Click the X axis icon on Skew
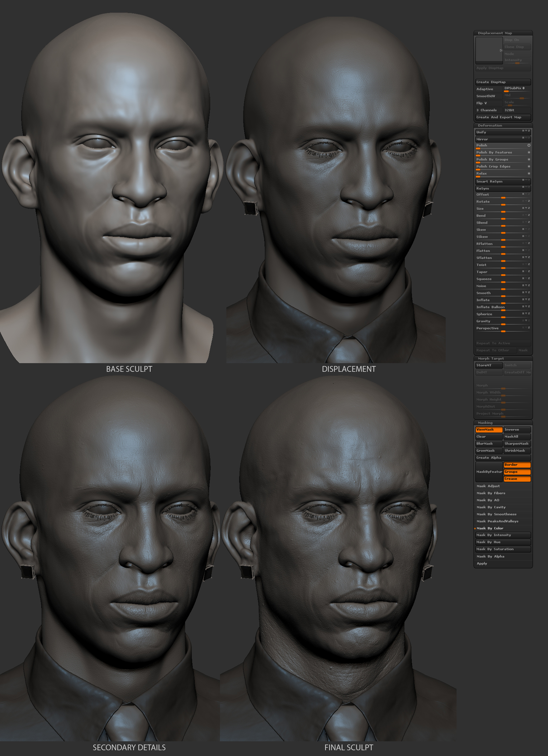The width and height of the screenshot is (548, 756). 523,229
